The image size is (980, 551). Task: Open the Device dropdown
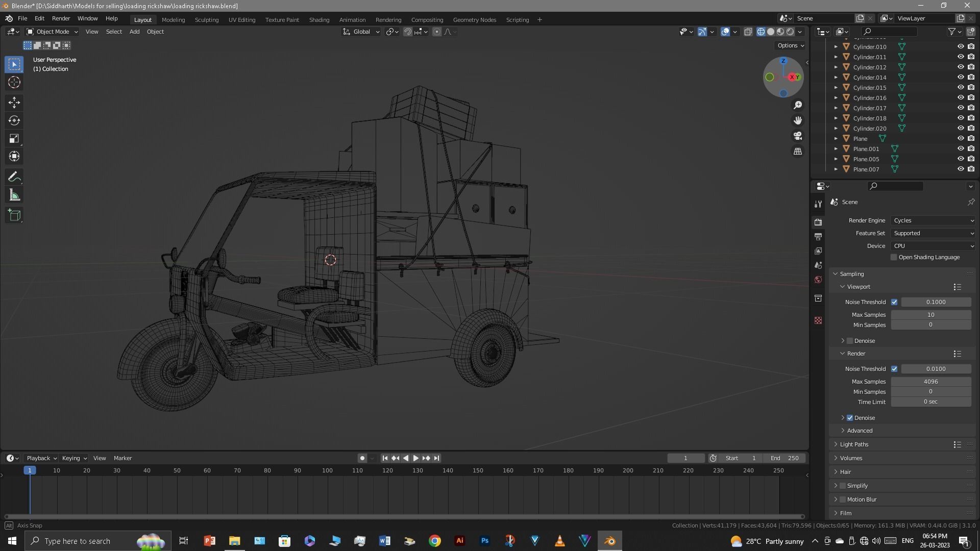933,246
